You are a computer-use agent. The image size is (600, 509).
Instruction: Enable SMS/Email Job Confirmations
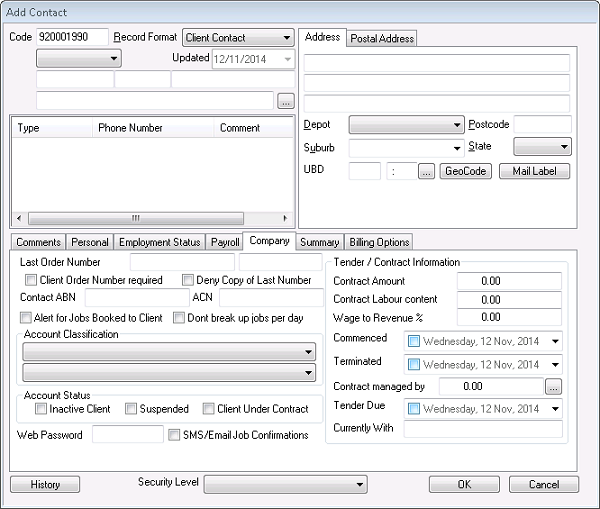pyautogui.click(x=174, y=435)
